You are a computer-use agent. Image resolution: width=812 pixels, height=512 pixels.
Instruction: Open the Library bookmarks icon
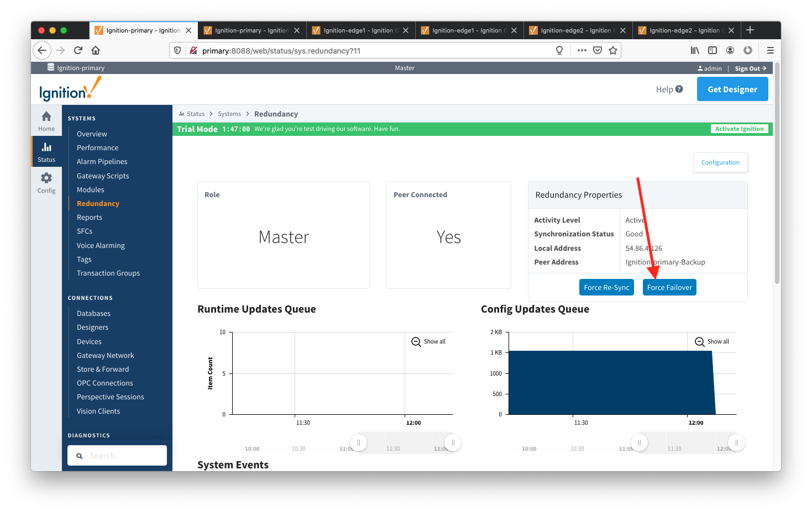point(695,50)
